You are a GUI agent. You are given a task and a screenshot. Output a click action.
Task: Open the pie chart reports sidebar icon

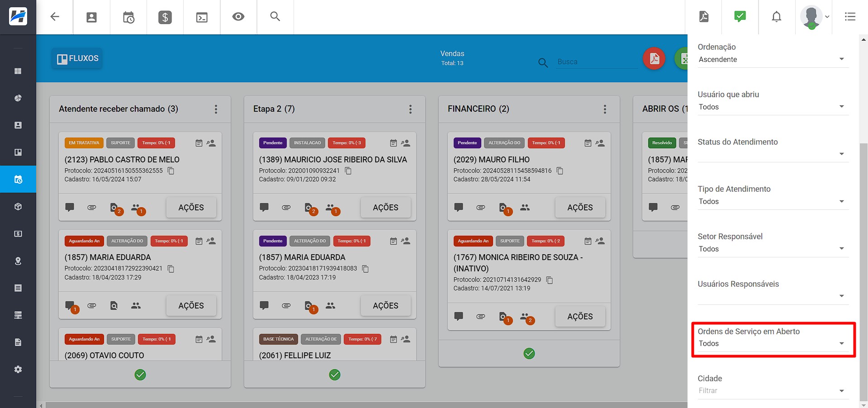click(x=18, y=98)
